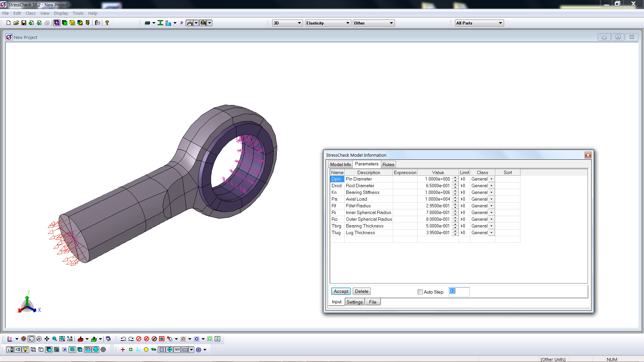Image resolution: width=644 pixels, height=362 pixels.
Task: Increase Pin Diameter with its stepper arrow
Action: pyautogui.click(x=455, y=178)
